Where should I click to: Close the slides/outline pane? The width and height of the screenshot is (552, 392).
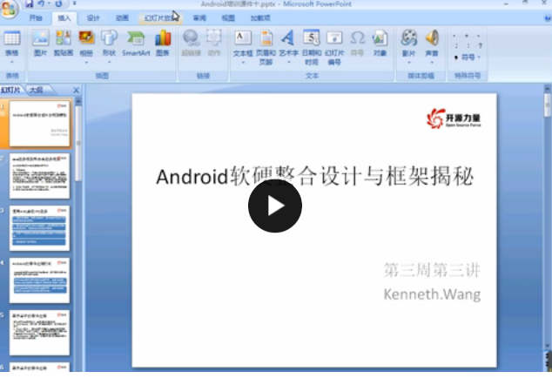point(76,91)
